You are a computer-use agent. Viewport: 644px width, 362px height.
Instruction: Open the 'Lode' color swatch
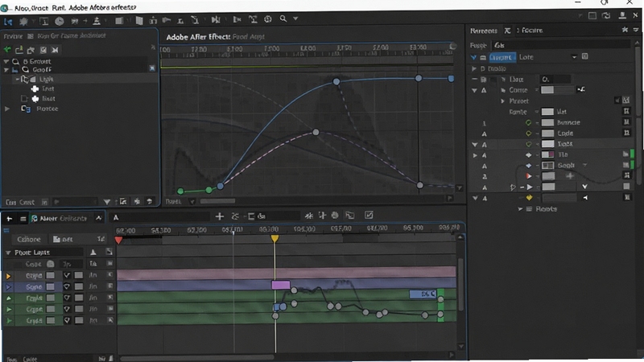click(x=547, y=134)
